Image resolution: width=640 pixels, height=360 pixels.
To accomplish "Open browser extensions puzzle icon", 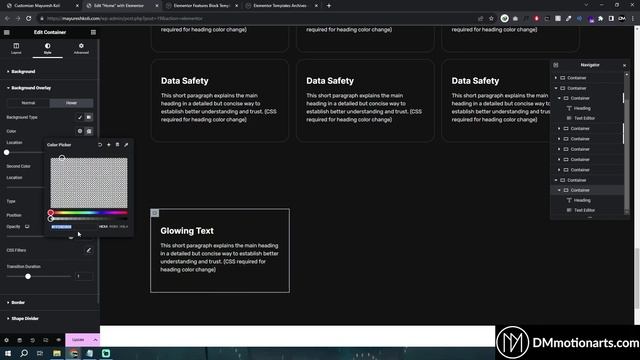I will coord(600,18).
